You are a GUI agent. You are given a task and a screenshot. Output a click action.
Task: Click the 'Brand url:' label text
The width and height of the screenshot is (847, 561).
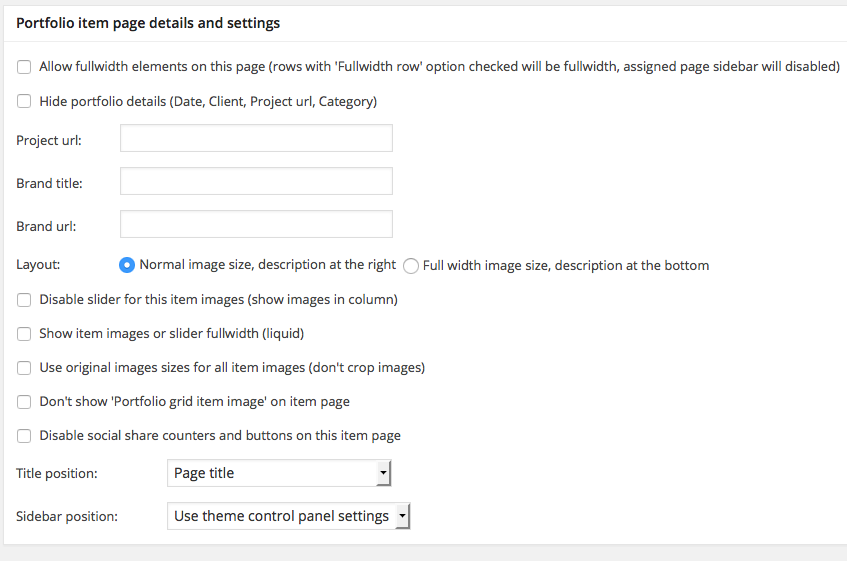point(46,226)
